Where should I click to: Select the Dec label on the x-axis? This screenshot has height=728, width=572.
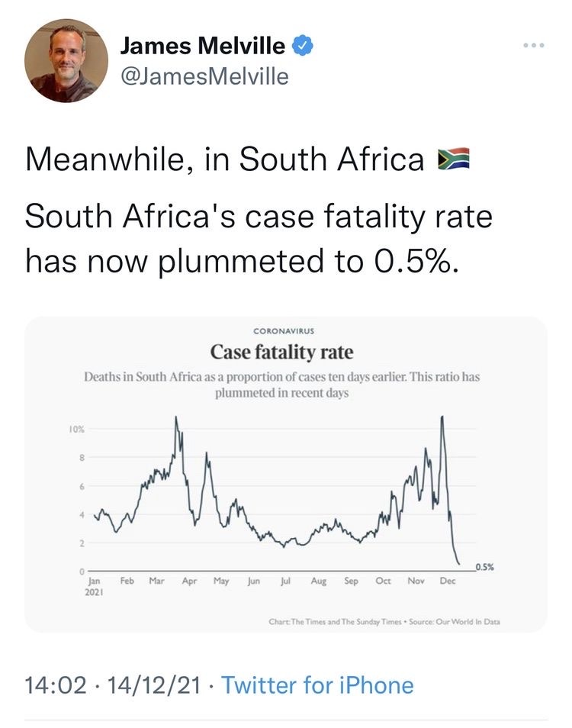pos(448,581)
